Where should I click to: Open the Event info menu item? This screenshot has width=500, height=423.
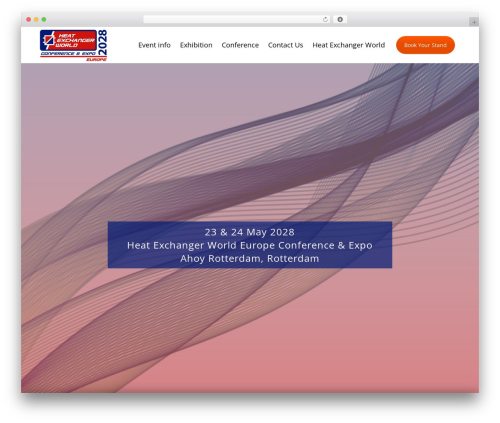[154, 45]
